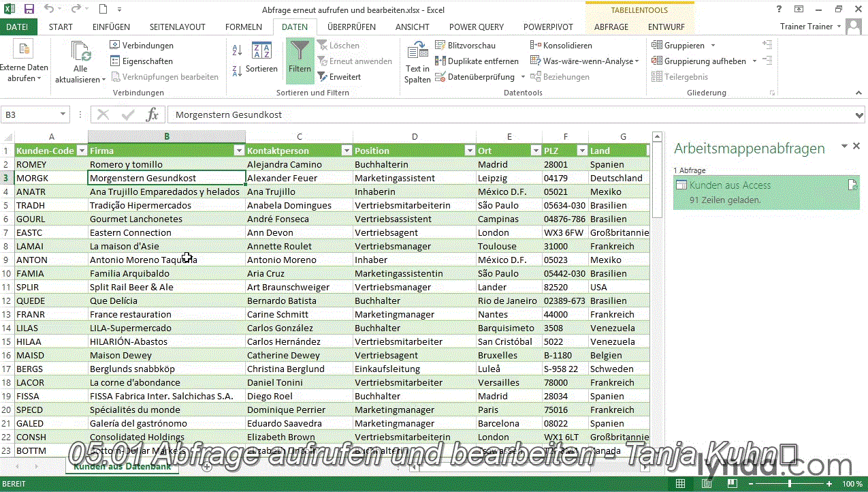
Task: Switch to the START tab
Action: (x=61, y=27)
